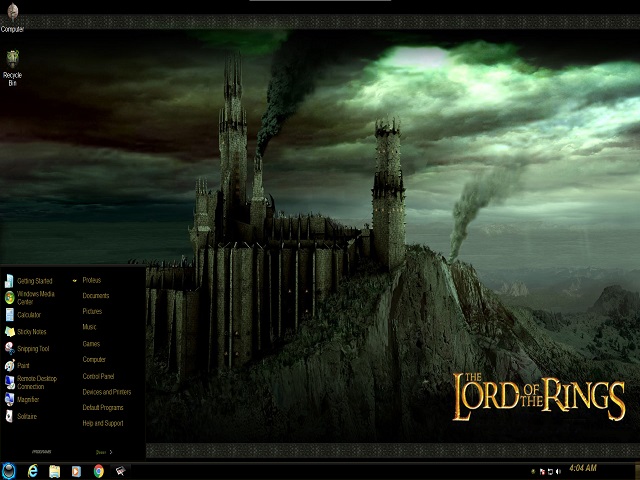640x480 pixels.
Task: Click the arrow beside Proteus
Action: (75, 280)
